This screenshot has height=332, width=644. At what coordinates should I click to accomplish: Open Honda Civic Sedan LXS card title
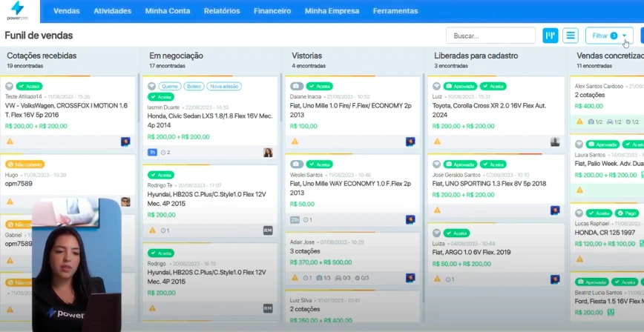[x=210, y=121]
